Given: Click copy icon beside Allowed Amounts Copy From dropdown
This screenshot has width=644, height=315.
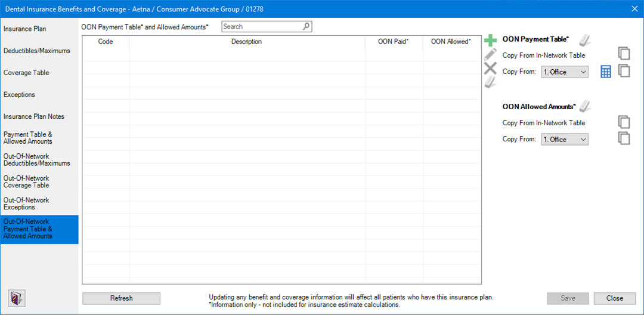Looking at the screenshot, I should (624, 138).
